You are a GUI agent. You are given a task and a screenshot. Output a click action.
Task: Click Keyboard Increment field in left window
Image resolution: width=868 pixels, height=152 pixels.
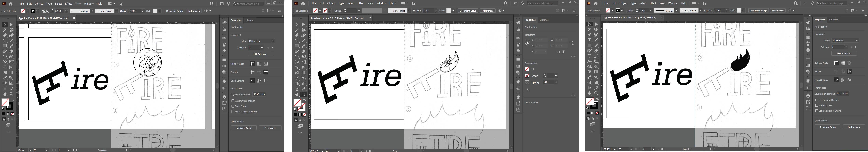259,94
